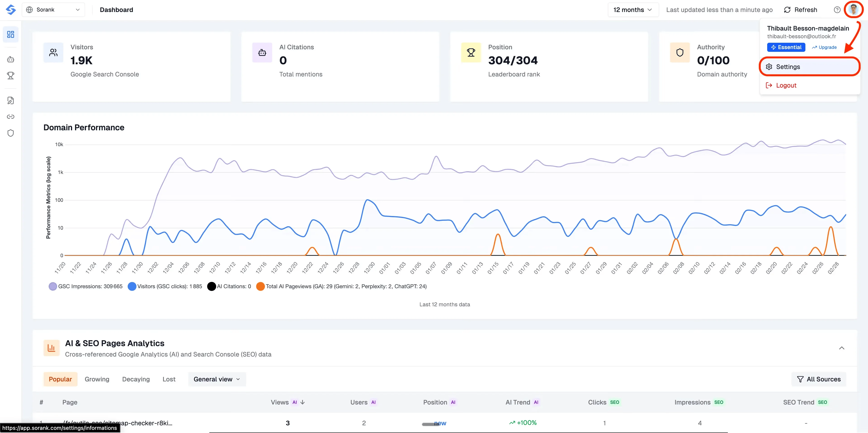Collapse the AI & SEO Pages Analytics section

pos(841,348)
